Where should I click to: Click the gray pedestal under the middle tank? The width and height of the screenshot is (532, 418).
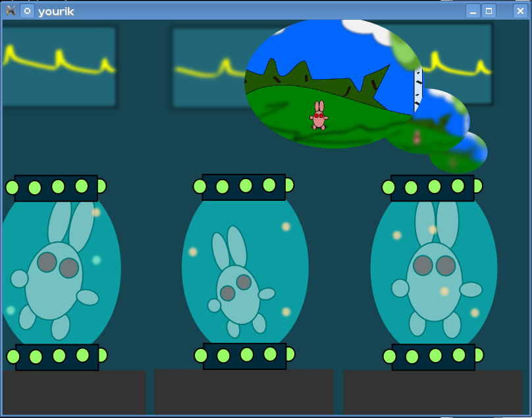coord(244,392)
